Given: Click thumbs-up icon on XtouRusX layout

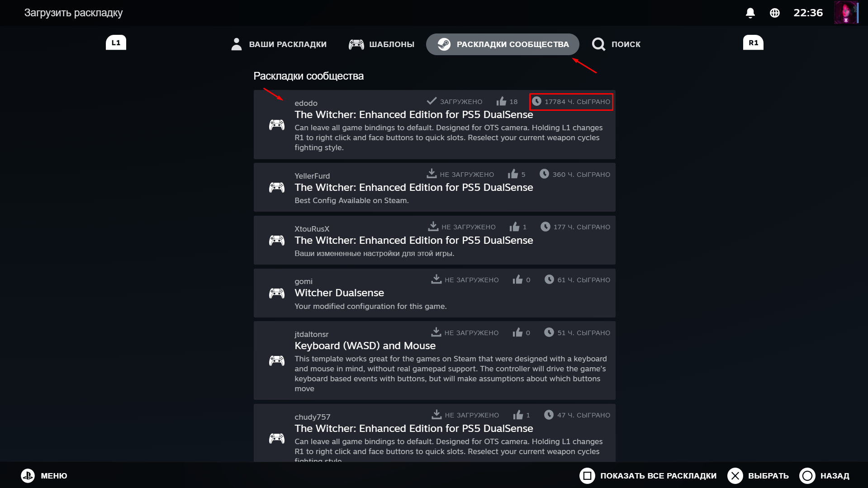Looking at the screenshot, I should click(x=514, y=226).
